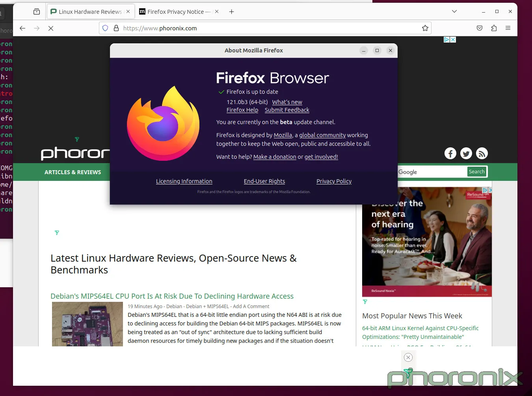Click the extensions puzzle piece icon
Image resolution: width=532 pixels, height=396 pixels.
(494, 28)
